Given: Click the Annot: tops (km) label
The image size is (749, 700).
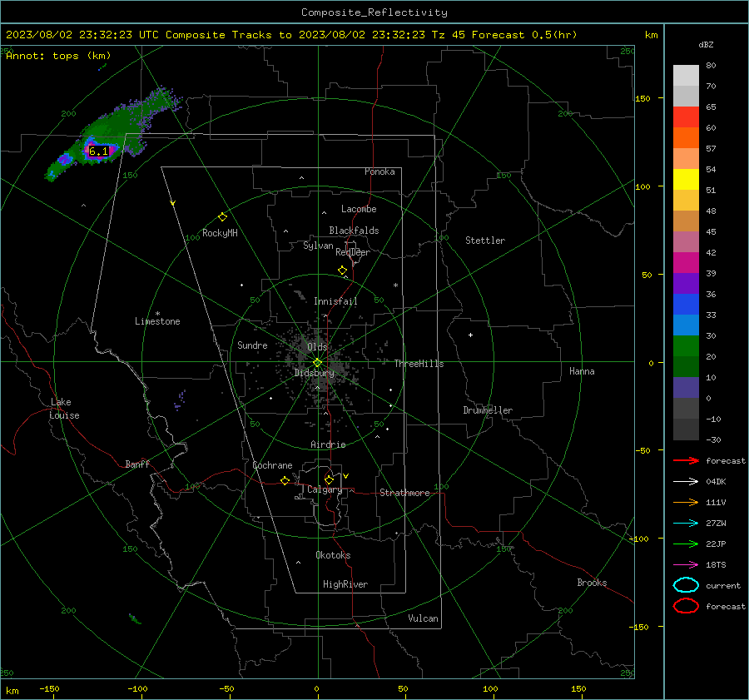Looking at the screenshot, I should pos(58,56).
